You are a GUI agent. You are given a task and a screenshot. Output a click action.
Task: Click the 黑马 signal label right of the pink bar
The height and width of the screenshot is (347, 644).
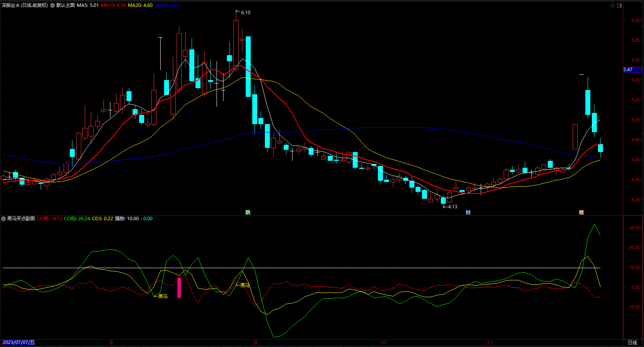point(245,285)
